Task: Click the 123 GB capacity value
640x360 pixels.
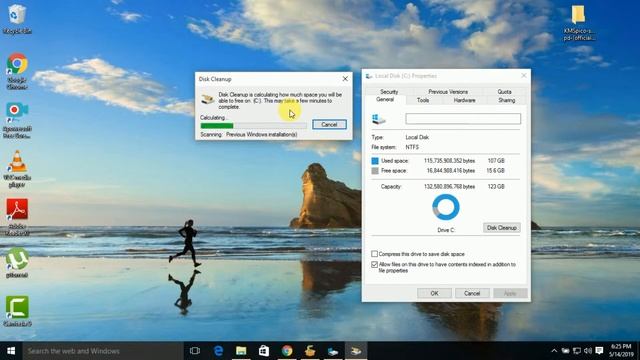Action: pos(496,187)
